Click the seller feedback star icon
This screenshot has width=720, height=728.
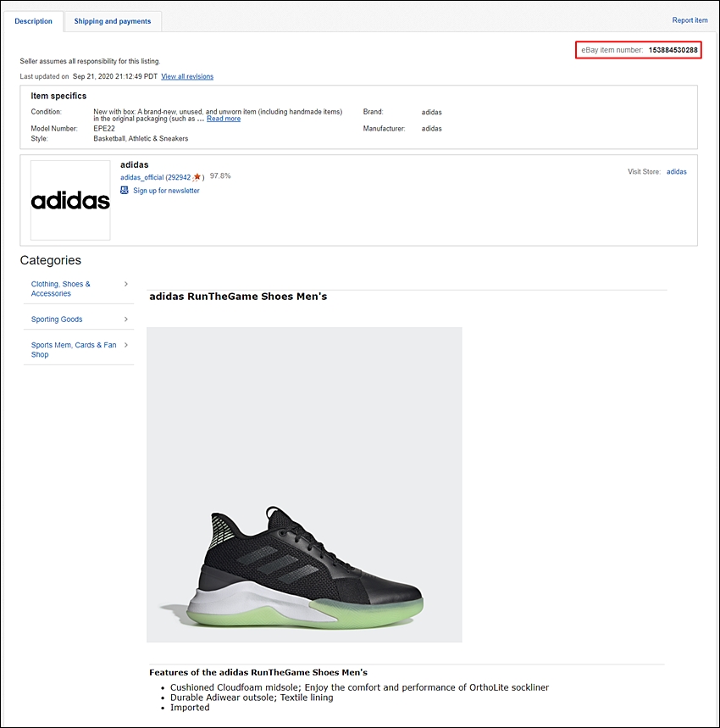[197, 177]
